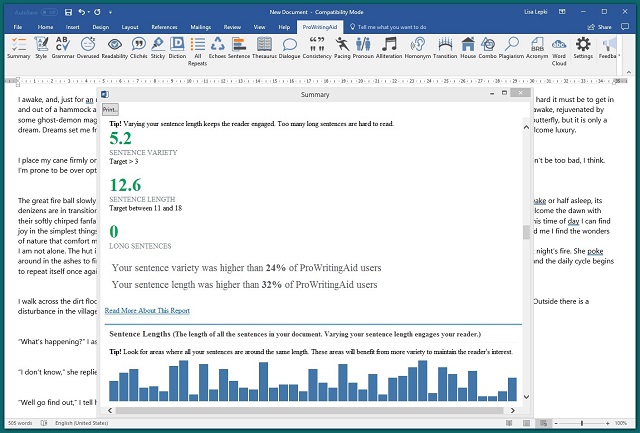Generate the Word Cloud

point(559,51)
